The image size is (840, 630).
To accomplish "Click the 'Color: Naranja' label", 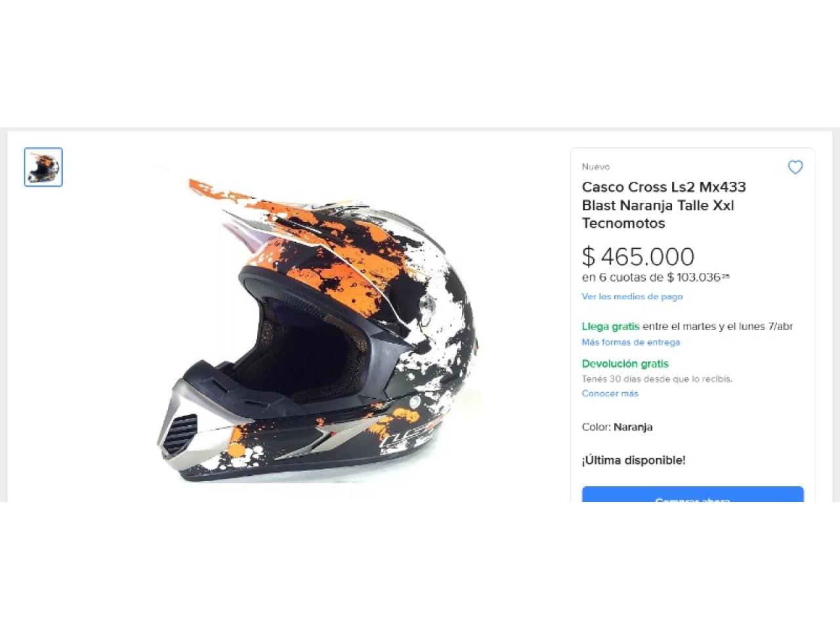I will click(617, 427).
